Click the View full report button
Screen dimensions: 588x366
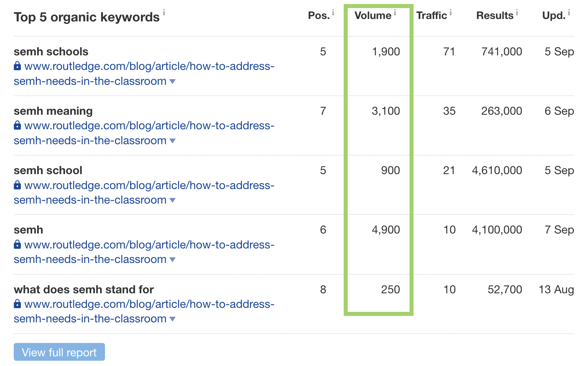click(59, 352)
